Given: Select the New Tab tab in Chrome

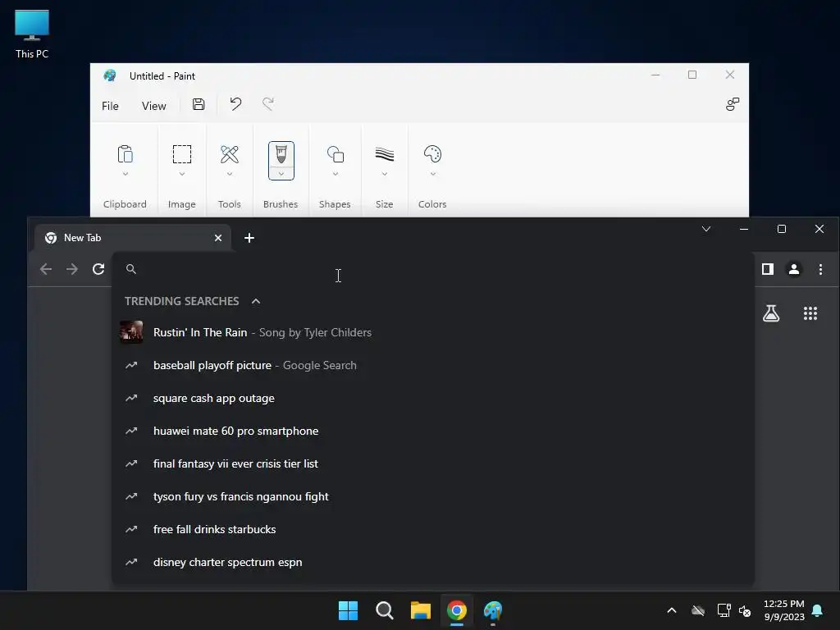Looking at the screenshot, I should click(132, 238).
